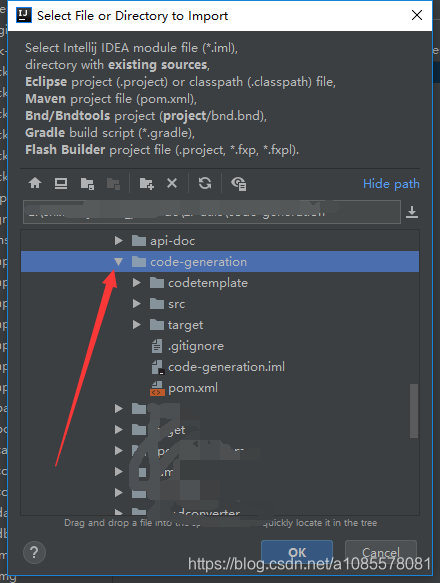Refresh the file tree
This screenshot has height=583, width=440.
tap(205, 183)
